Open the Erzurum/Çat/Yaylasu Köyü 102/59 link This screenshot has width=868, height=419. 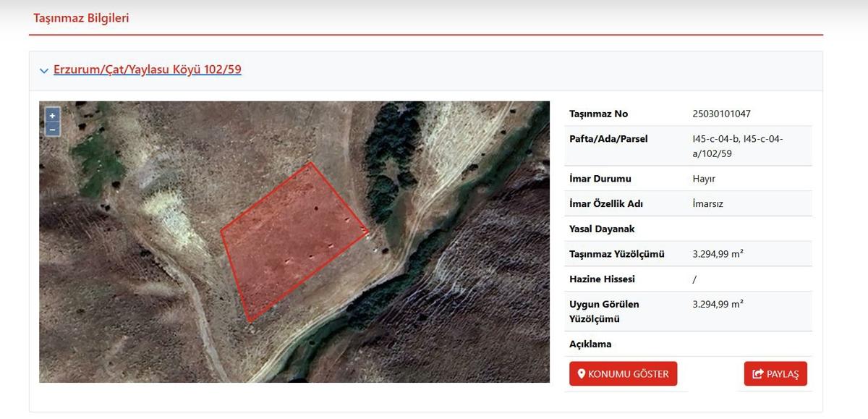(x=148, y=70)
